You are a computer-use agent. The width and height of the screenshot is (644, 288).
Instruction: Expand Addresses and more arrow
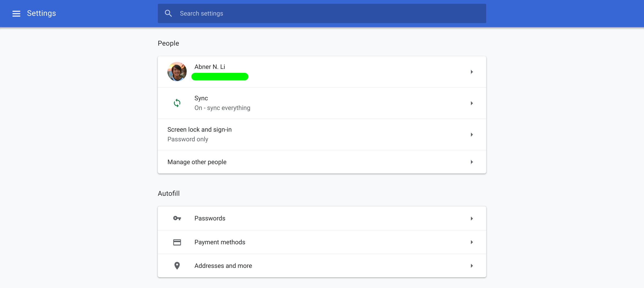[472, 266]
